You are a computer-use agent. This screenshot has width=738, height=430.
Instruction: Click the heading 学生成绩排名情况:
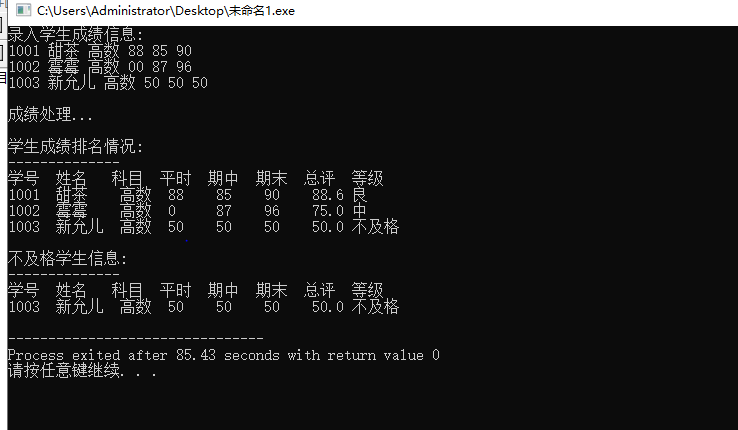click(75, 146)
